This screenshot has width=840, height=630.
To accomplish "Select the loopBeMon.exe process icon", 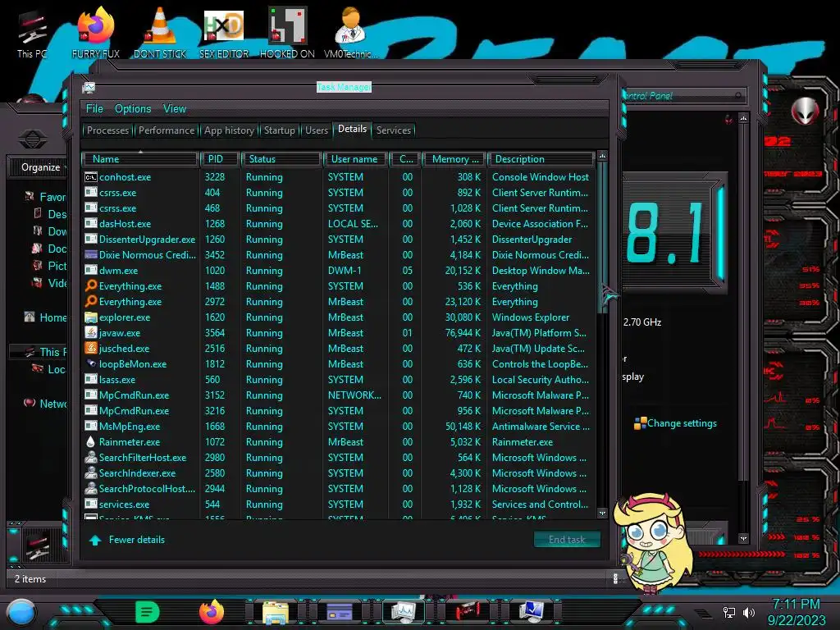I will point(90,363).
